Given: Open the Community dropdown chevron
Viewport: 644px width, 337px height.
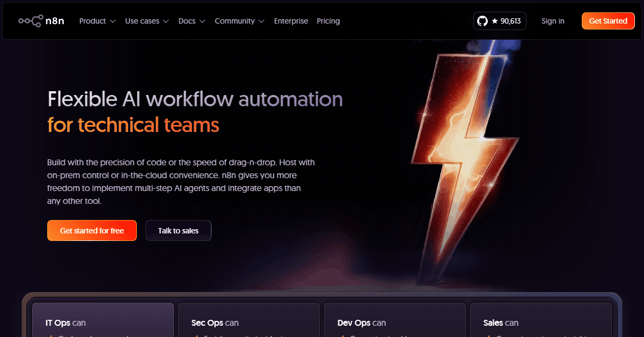Looking at the screenshot, I should tap(261, 21).
